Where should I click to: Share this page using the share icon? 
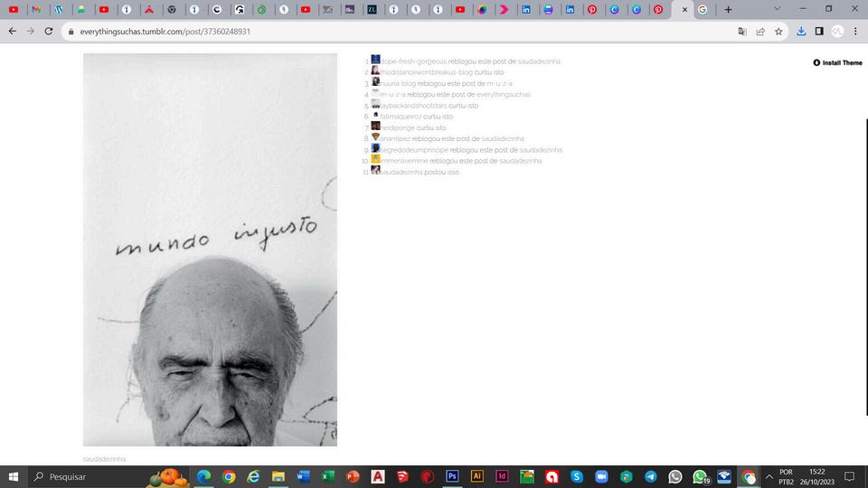click(x=760, y=32)
